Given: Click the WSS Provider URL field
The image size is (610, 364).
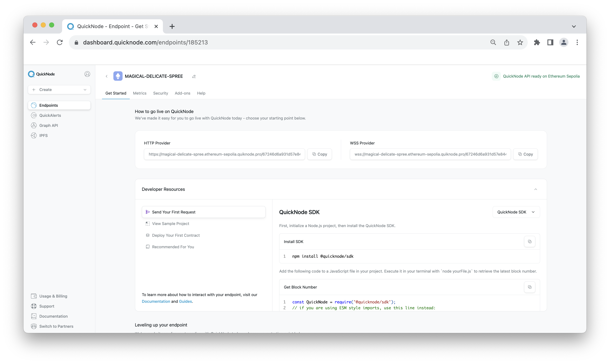Looking at the screenshot, I should tap(430, 154).
